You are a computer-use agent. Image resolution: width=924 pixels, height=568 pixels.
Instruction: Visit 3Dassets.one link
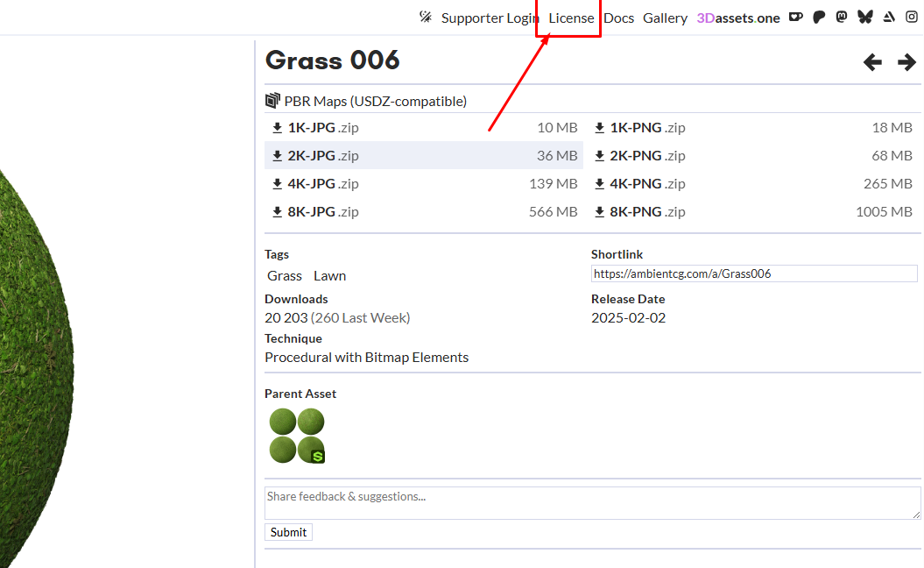(x=737, y=18)
